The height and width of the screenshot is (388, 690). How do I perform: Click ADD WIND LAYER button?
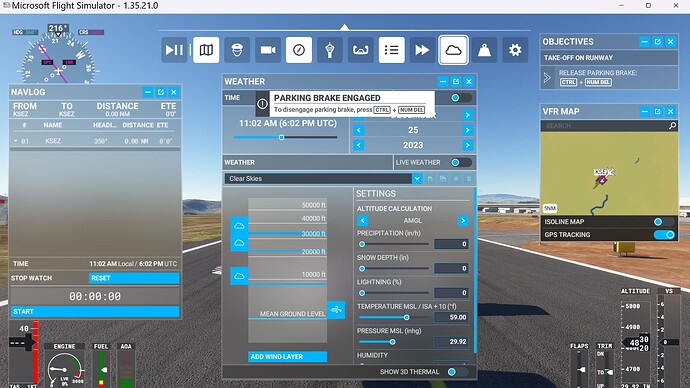click(x=287, y=357)
